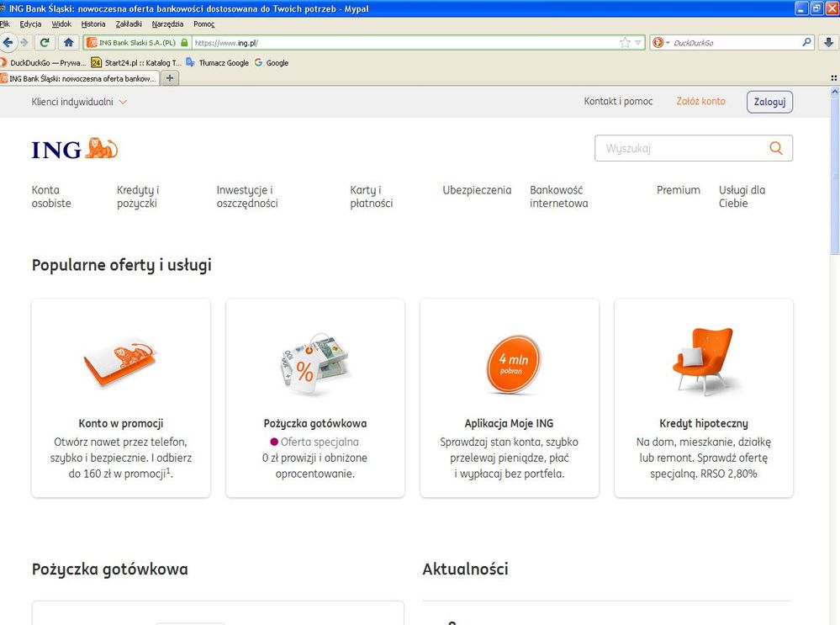Click the orange magnifier in Wyszukaj box

tap(776, 148)
